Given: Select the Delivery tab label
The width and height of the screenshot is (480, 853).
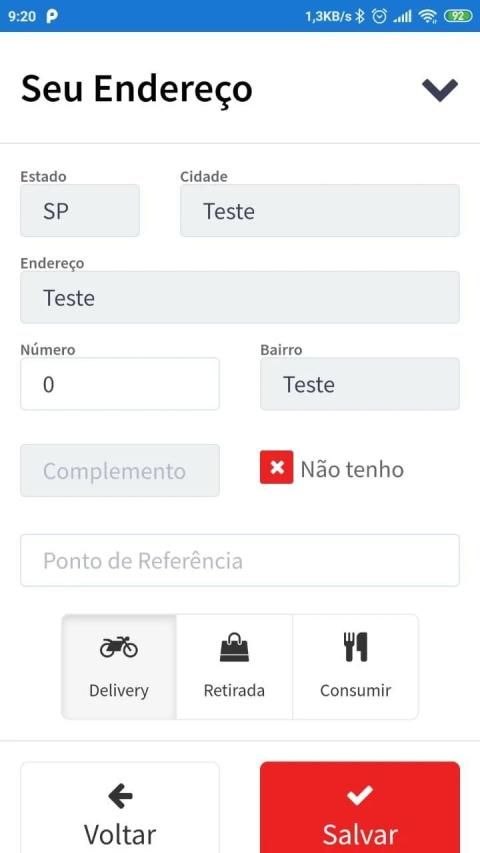Looking at the screenshot, I should tap(119, 691).
